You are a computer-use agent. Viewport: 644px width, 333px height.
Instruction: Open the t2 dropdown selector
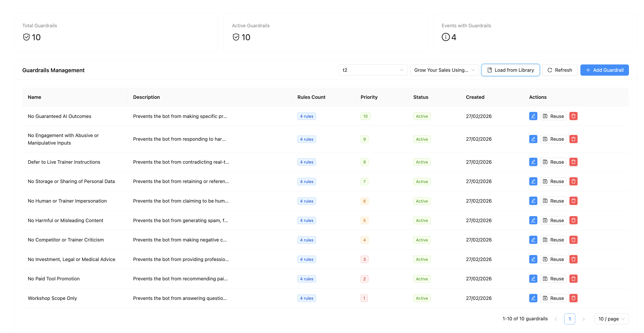click(373, 70)
